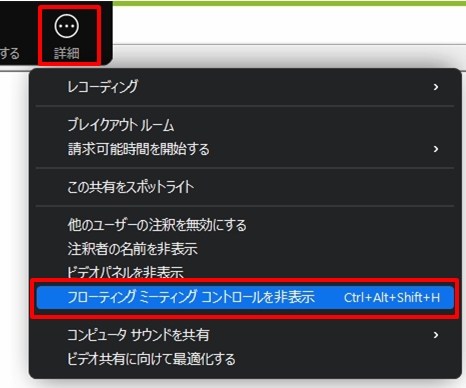Screen dimensions: 466x388
Task: Expand the コンピュータ サウンドを共有 chevron
Action: point(436,335)
